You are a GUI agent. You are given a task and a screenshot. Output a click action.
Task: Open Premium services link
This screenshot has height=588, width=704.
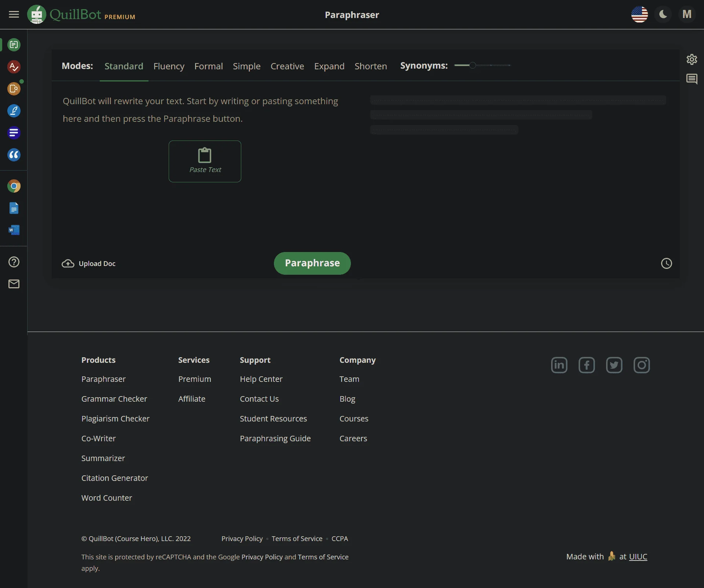click(x=195, y=379)
